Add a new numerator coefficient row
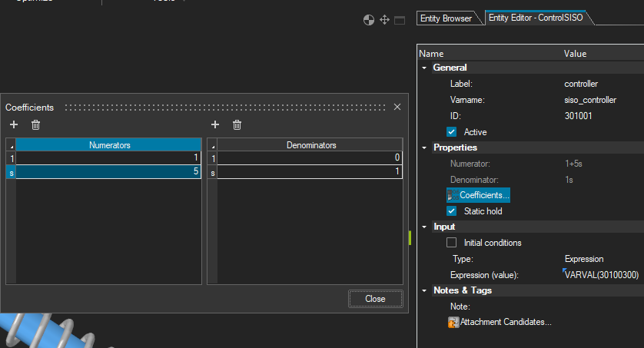This screenshot has width=644, height=348. [x=14, y=124]
